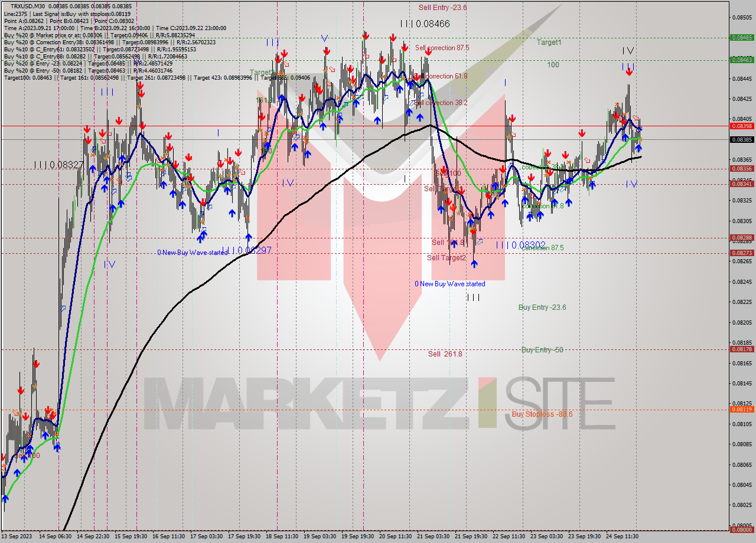Click the 'Buy %20 @ Market price' line
The image size is (756, 543).
point(99,35)
